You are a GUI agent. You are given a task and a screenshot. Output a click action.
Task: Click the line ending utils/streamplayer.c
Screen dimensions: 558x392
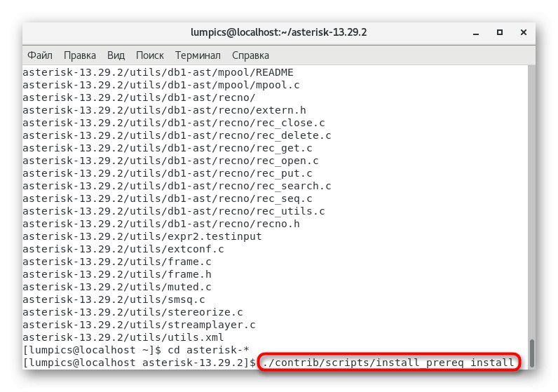(x=139, y=325)
